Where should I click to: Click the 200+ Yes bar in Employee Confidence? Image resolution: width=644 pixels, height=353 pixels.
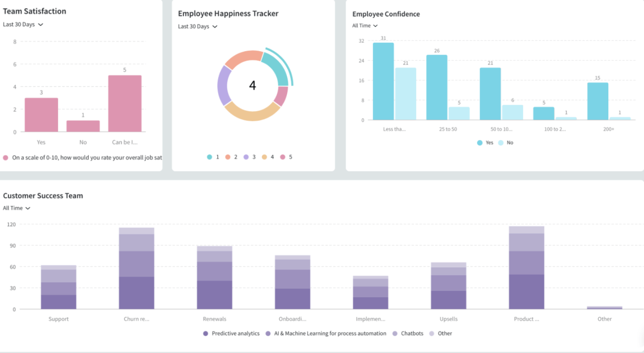pos(598,101)
